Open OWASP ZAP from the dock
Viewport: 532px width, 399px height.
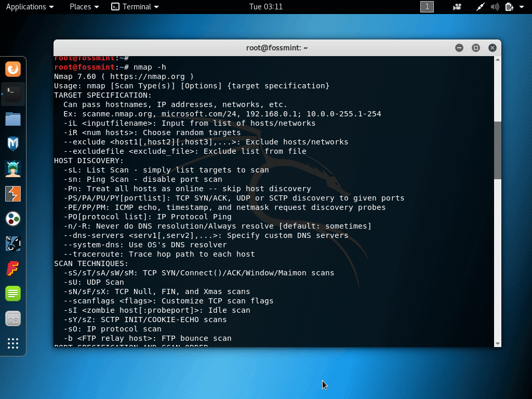click(x=14, y=219)
